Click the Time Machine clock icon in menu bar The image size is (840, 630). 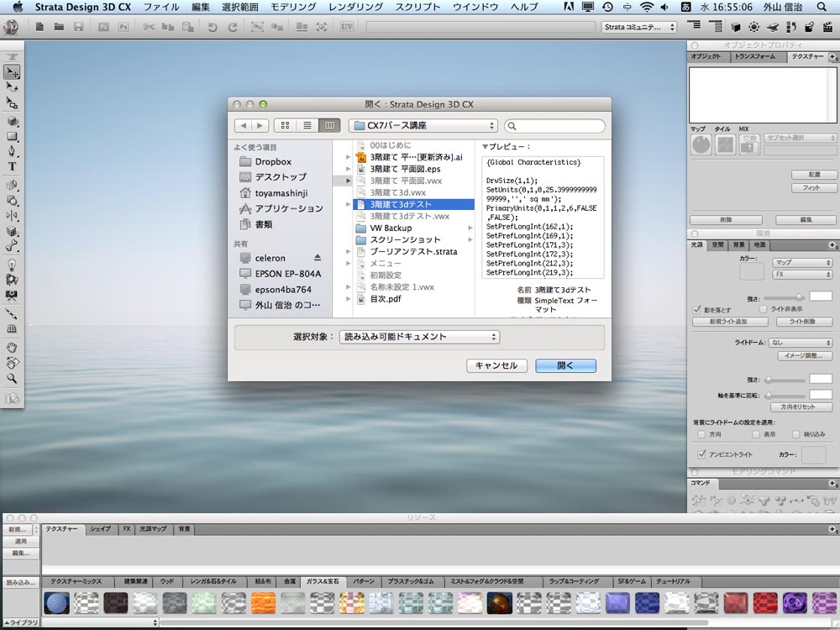coord(607,7)
